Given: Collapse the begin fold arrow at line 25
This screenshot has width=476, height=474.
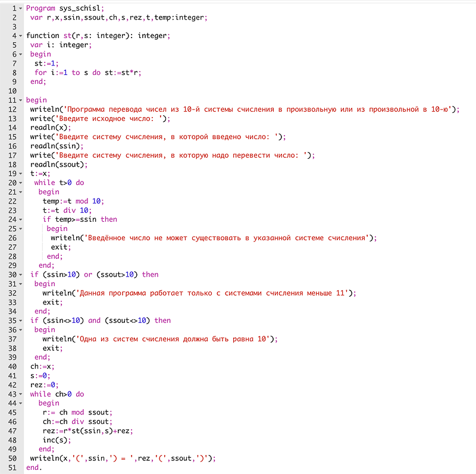Looking at the screenshot, I should point(21,229).
